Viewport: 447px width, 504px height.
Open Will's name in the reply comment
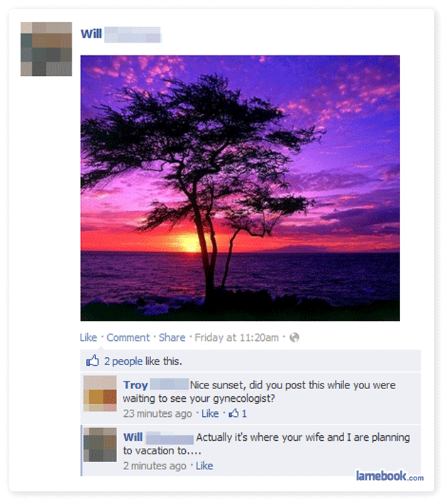pyautogui.click(x=133, y=437)
